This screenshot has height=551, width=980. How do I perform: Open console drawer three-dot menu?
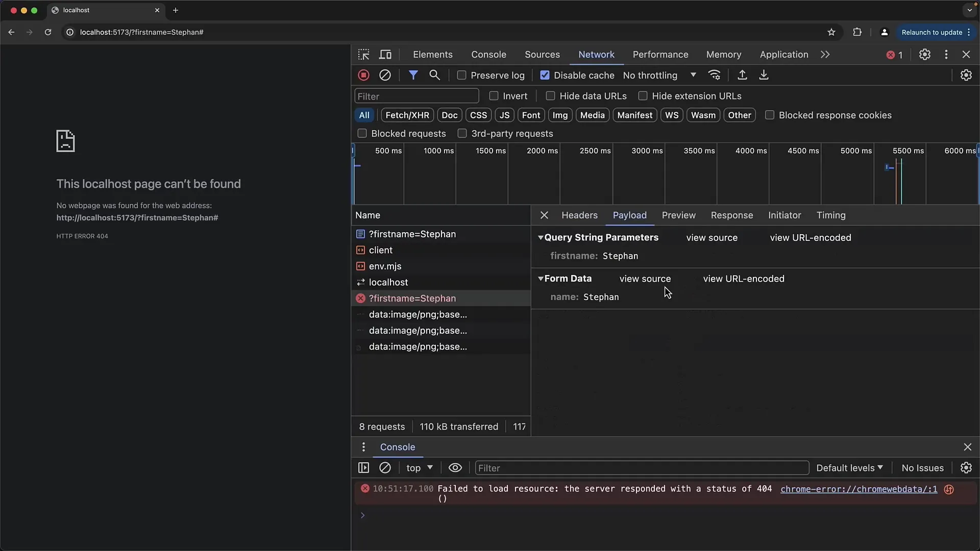pos(363,447)
